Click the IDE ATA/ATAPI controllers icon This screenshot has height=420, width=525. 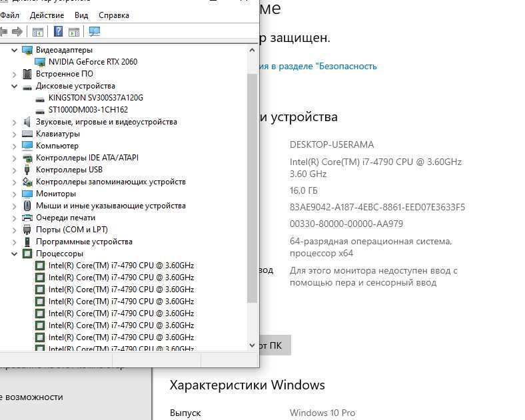click(27, 158)
